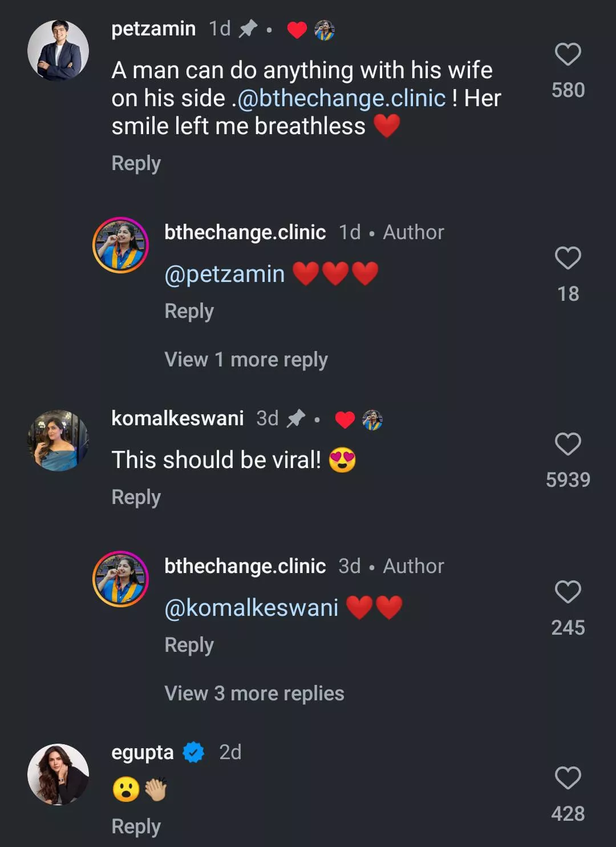This screenshot has height=847, width=616.
Task: Like egupta's emoji comment
Action: click(x=568, y=778)
